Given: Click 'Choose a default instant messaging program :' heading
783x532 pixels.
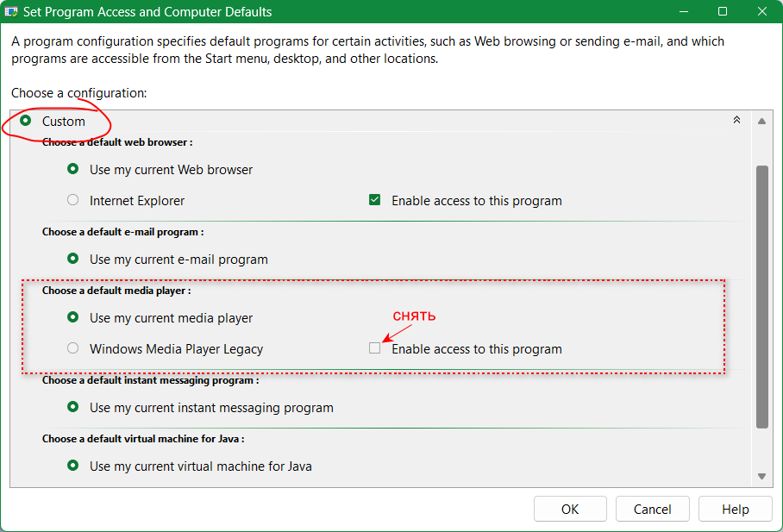Looking at the screenshot, I should 150,380.
